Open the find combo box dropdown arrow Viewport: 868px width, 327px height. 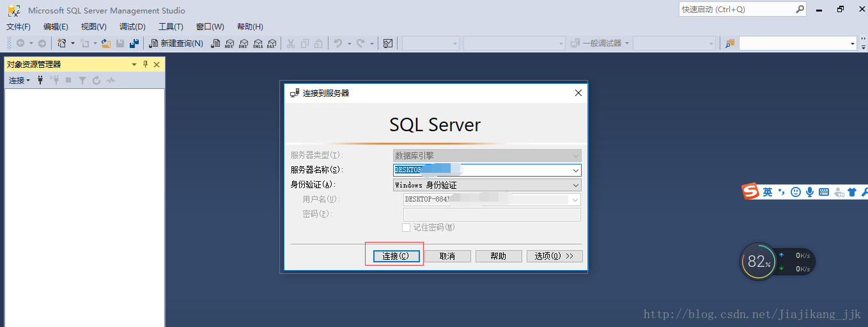point(853,44)
